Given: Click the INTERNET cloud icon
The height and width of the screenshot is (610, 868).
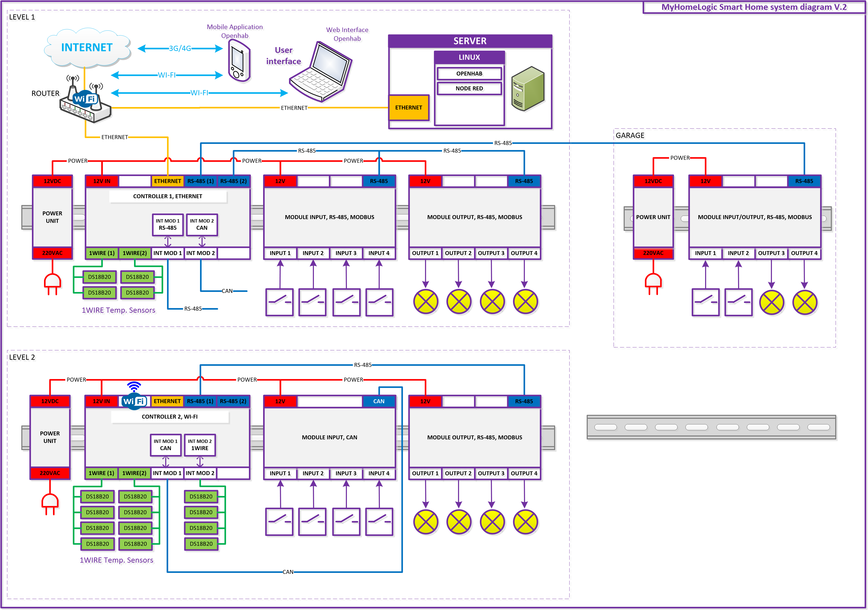Looking at the screenshot, I should (x=87, y=48).
